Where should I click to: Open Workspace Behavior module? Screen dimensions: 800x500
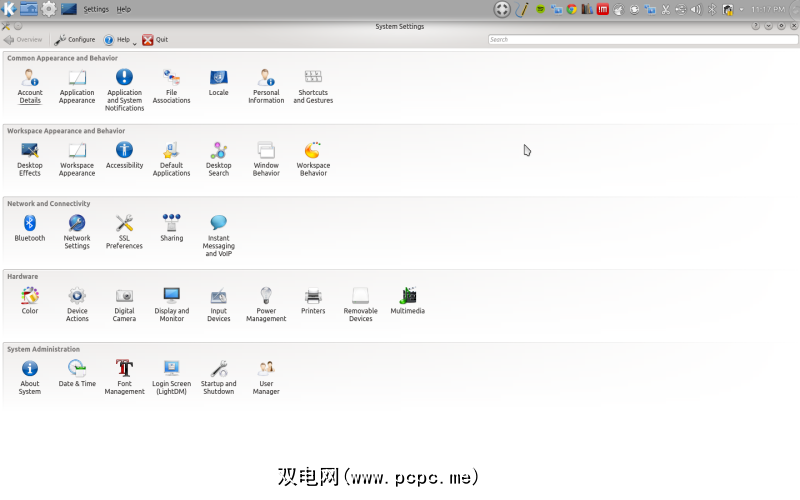pos(313,159)
